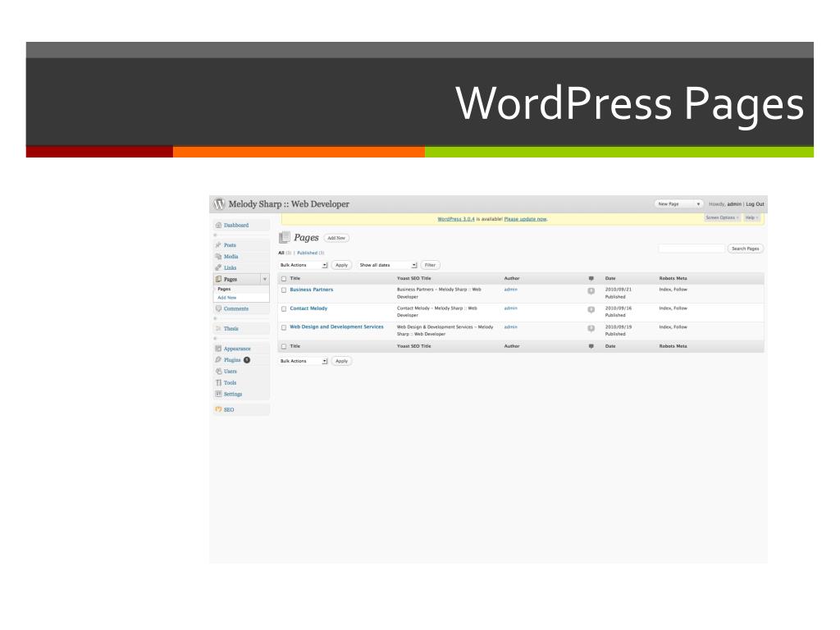
Task: Click the WordPress 3.0.4 link
Action: [x=456, y=219]
